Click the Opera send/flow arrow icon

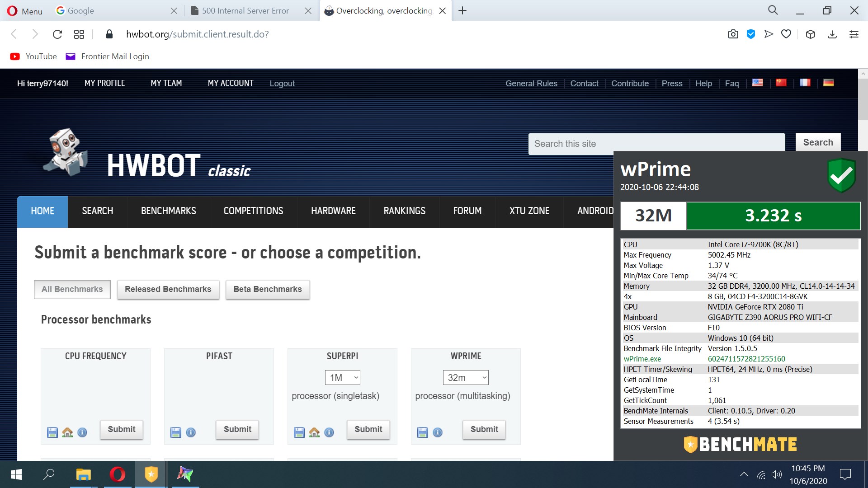(x=769, y=34)
